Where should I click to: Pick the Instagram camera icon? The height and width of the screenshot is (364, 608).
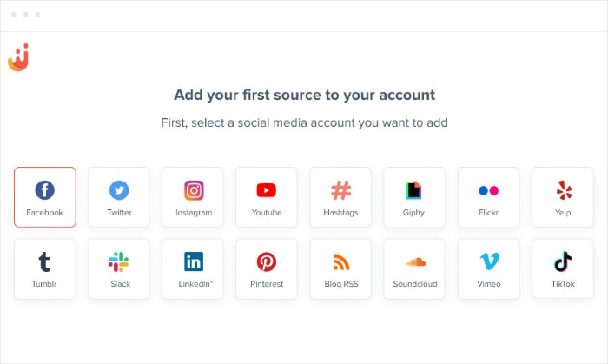(x=193, y=190)
